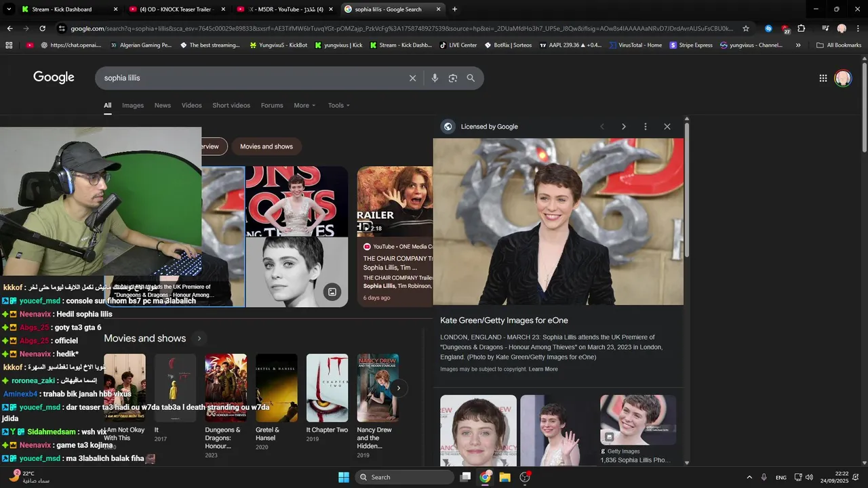Bookmark this page with the star icon
The height and width of the screenshot is (488, 868).
746,28
